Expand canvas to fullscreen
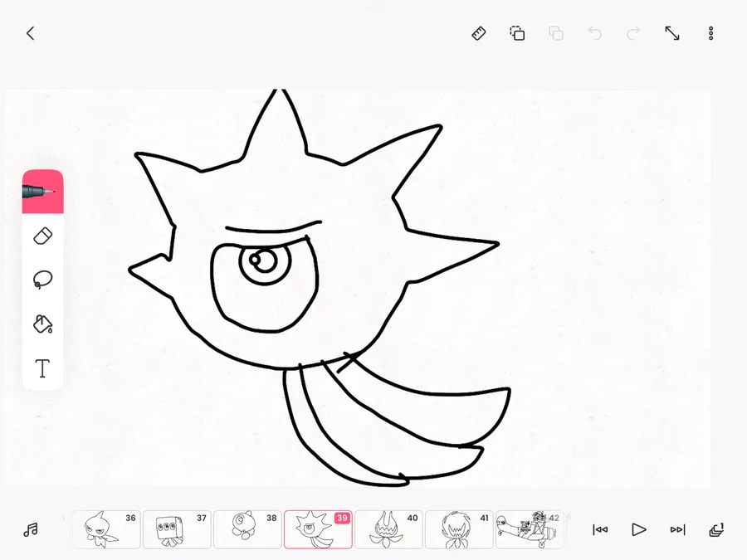747x560 pixels. (x=672, y=33)
